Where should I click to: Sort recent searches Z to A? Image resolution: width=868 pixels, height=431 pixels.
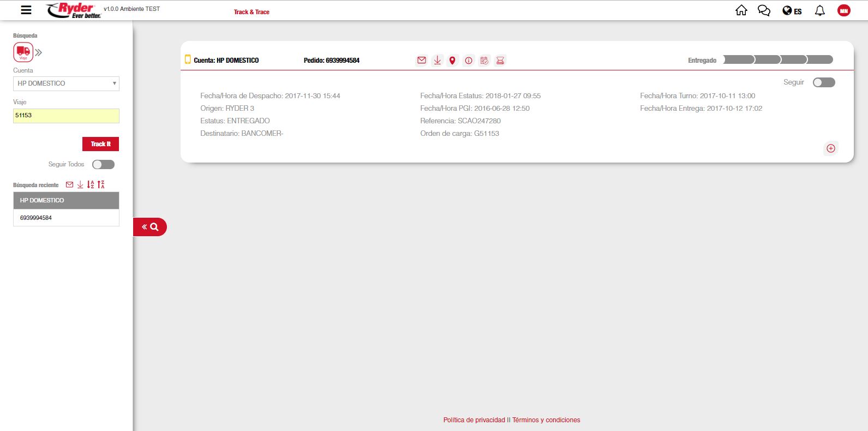coord(101,185)
